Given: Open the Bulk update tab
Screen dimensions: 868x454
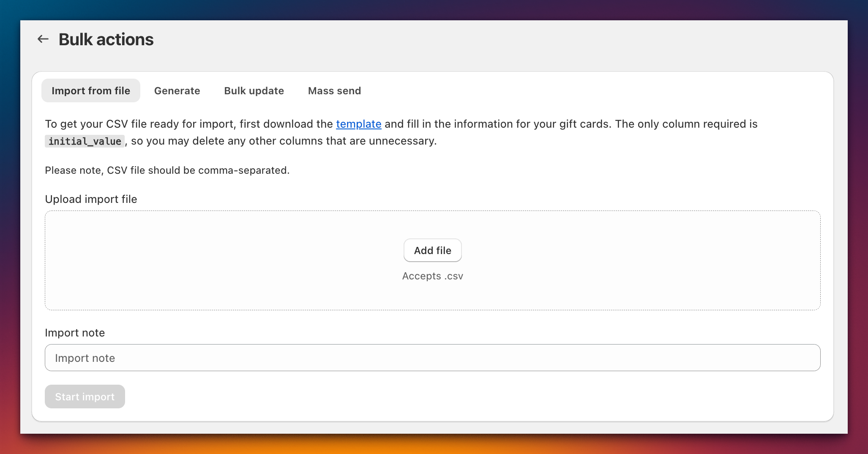Looking at the screenshot, I should (x=254, y=90).
